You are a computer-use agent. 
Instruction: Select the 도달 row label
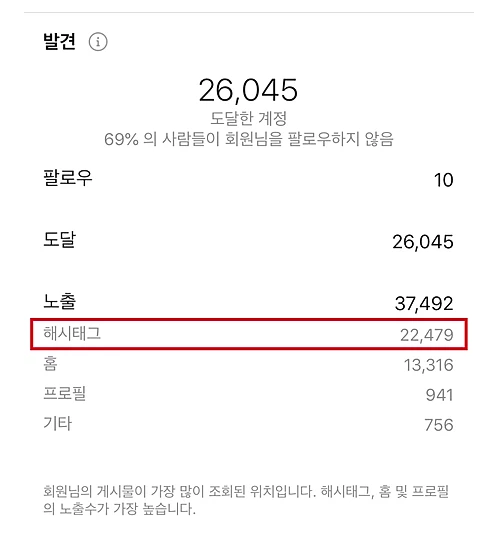59,240
